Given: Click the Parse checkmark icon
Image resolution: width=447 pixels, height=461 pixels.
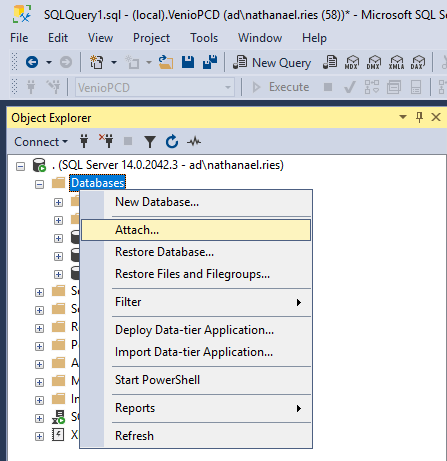Looking at the screenshot, I should [x=350, y=87].
